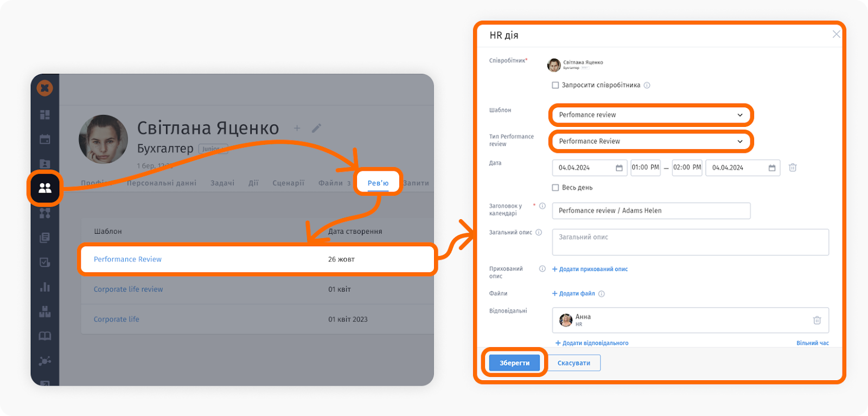
Task: Click the Скасувати button
Action: point(573,363)
